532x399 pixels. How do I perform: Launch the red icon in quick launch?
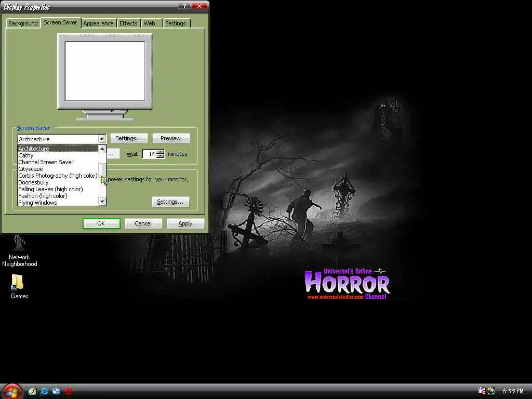click(x=68, y=391)
